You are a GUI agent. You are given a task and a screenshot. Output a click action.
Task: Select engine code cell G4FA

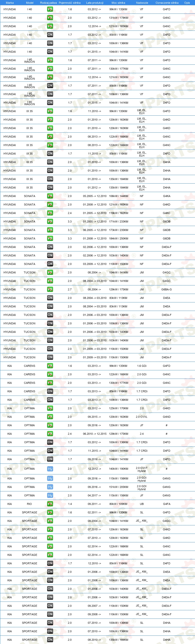coord(167,504)
